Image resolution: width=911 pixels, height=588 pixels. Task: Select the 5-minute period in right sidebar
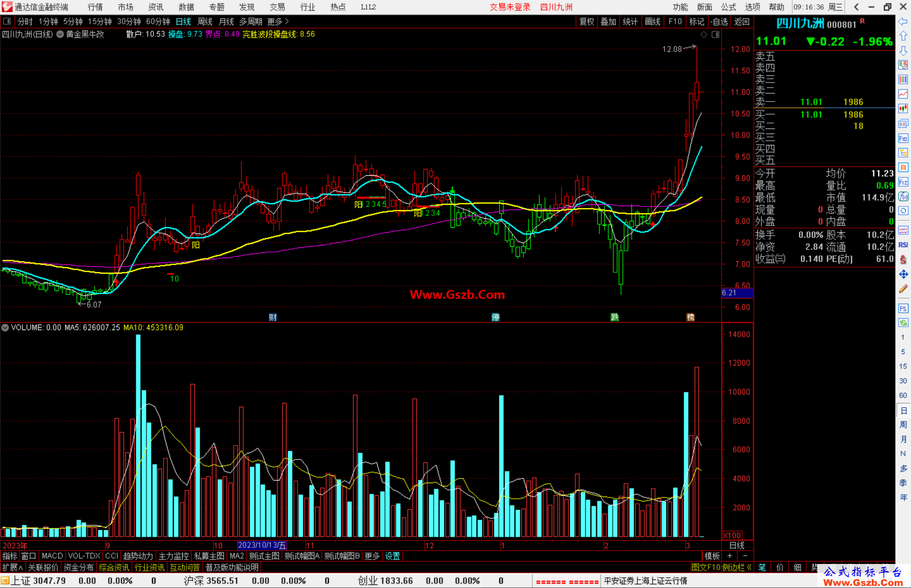click(x=903, y=352)
